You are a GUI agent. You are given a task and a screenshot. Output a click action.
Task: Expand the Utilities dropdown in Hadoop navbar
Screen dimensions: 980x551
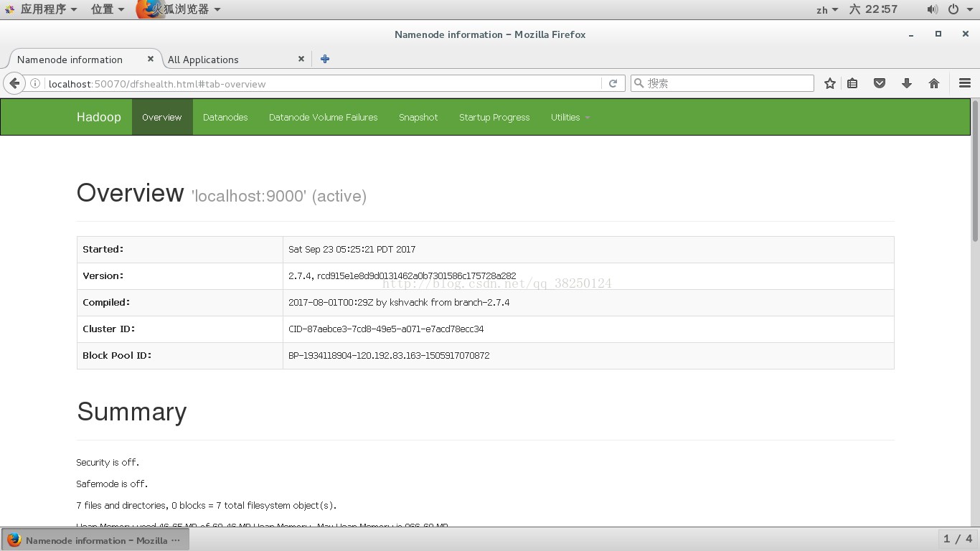click(570, 117)
